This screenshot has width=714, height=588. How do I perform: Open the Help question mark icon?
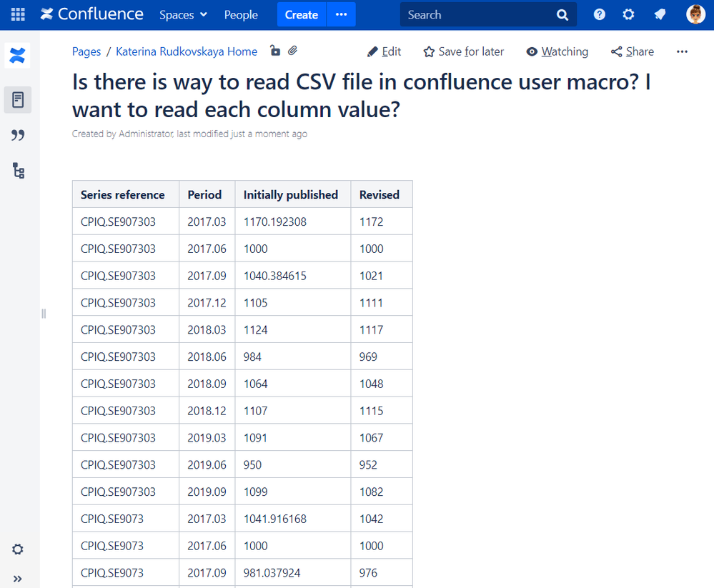click(x=599, y=14)
